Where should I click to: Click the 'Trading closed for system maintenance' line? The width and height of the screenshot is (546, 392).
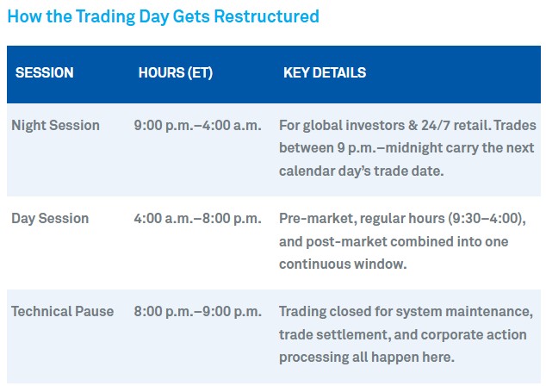[x=406, y=312]
